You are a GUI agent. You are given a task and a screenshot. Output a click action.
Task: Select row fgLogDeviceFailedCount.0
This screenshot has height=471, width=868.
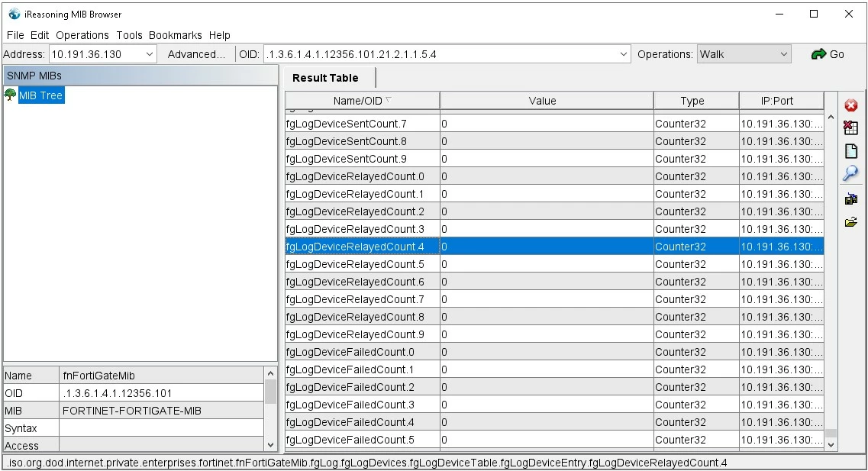(x=554, y=352)
